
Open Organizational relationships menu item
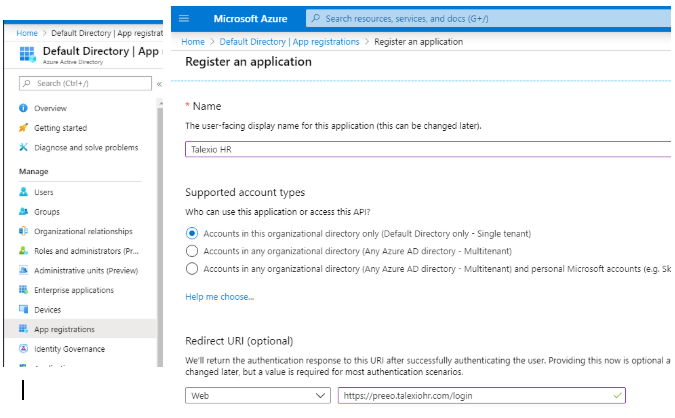click(81, 231)
